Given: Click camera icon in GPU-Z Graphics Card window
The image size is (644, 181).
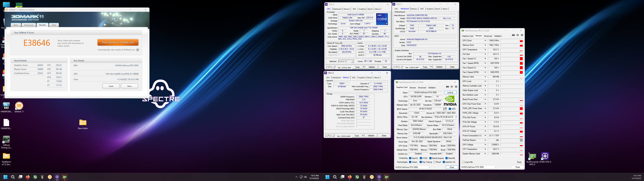Looking at the screenshot, I should click(447, 87).
